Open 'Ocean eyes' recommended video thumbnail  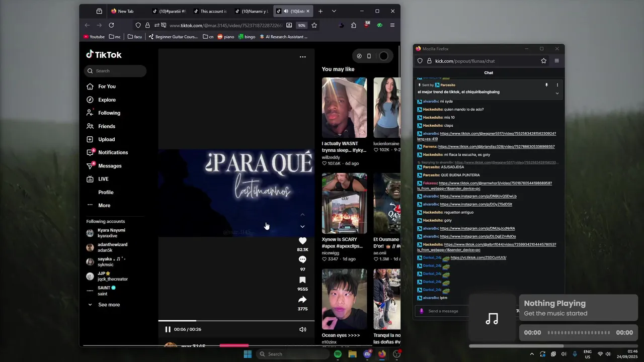344,299
